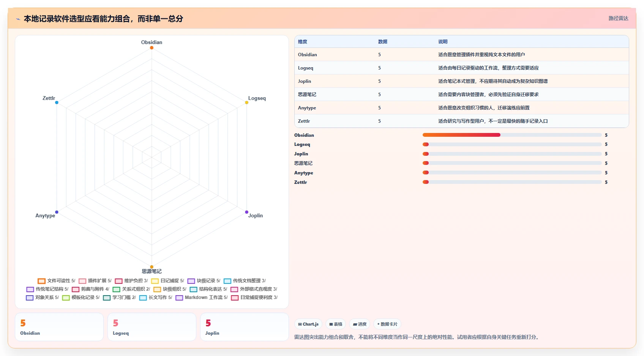The image size is (644, 356).
Task: Click the 思源笔记 progress bar
Action: pyautogui.click(x=512, y=163)
